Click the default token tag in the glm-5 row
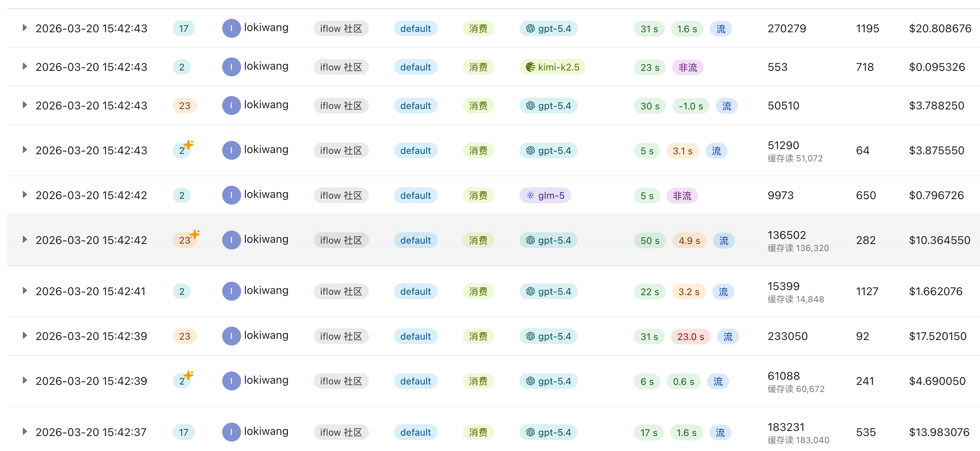The image size is (980, 451). click(x=416, y=196)
